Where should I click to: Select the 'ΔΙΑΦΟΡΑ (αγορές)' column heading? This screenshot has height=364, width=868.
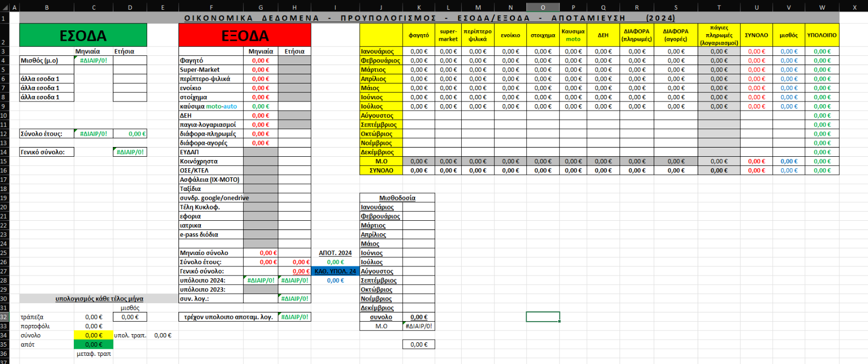pos(675,35)
